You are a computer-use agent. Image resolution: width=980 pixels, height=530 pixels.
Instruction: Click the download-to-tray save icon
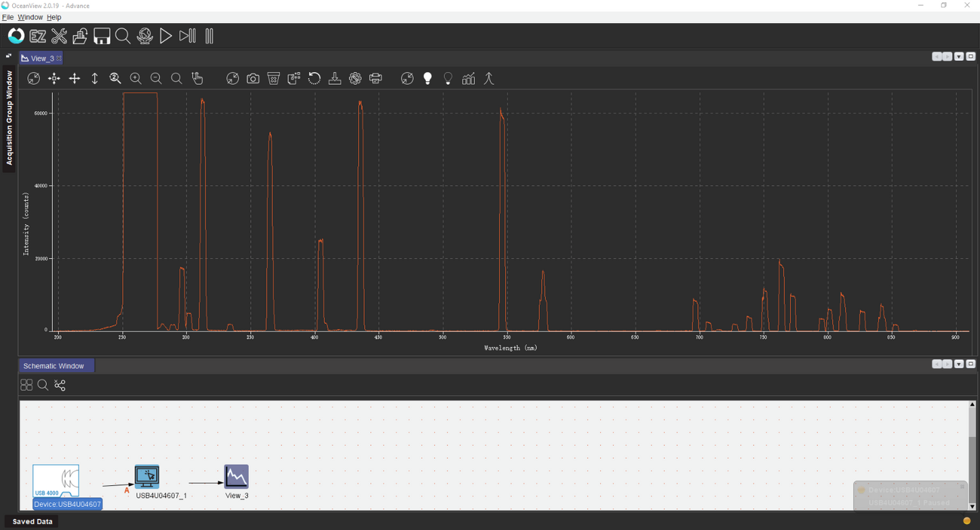335,79
